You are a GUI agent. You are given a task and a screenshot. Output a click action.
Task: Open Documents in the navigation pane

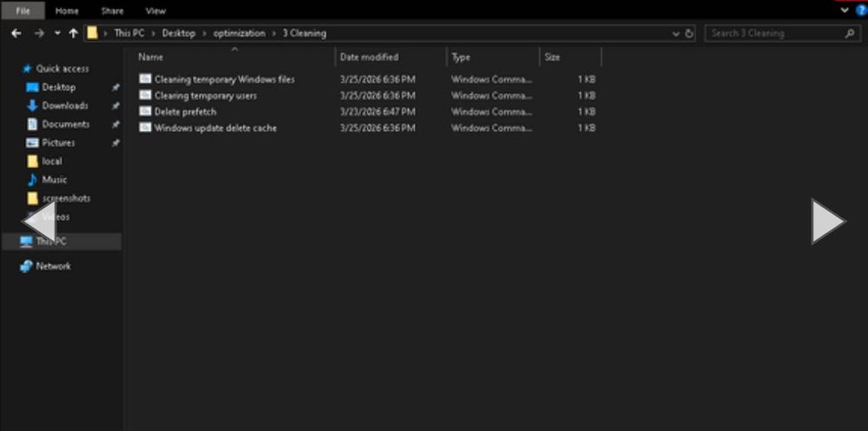pyautogui.click(x=65, y=124)
